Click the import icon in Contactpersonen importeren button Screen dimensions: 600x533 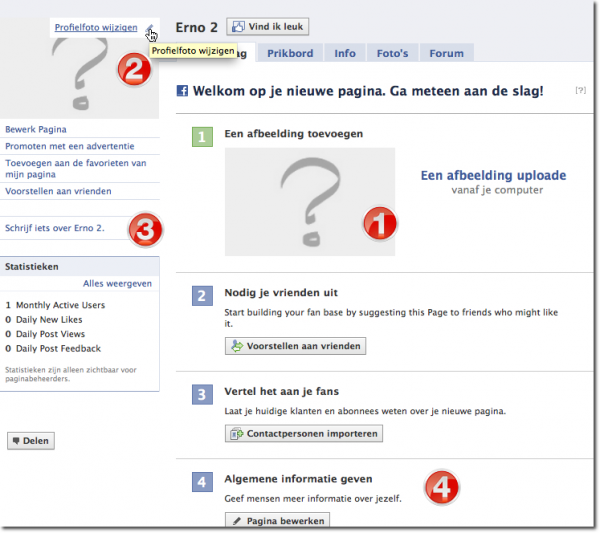coord(236,434)
